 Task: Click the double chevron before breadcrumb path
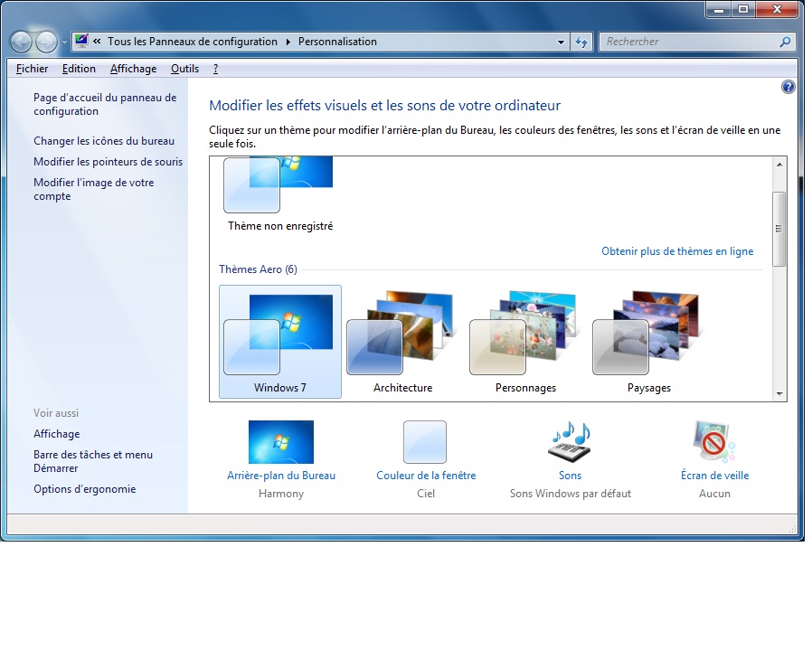[x=97, y=41]
